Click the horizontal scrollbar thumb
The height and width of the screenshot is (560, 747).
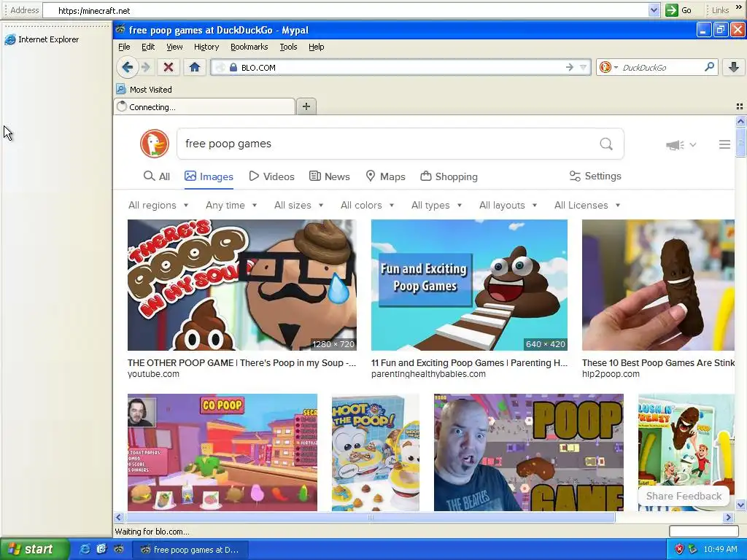(x=370, y=517)
